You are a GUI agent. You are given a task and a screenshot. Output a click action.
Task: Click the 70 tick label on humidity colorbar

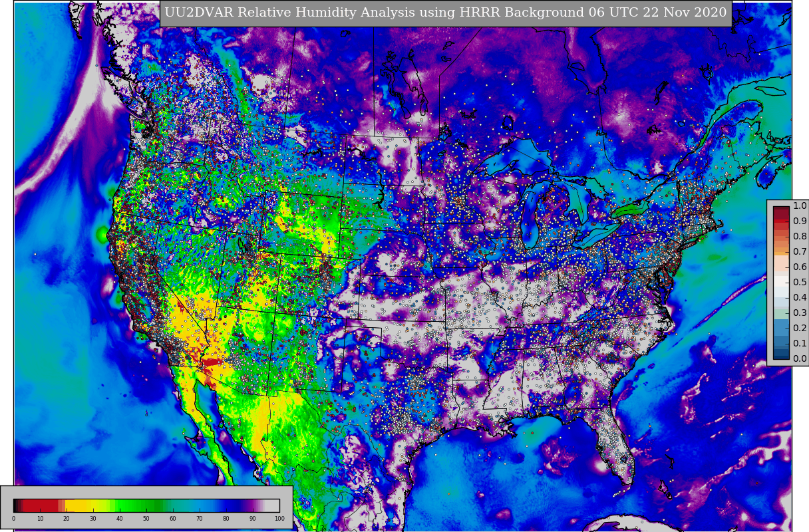click(200, 519)
